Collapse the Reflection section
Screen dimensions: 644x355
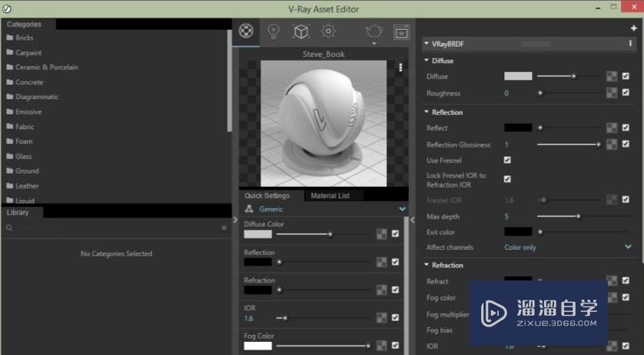[x=427, y=111]
